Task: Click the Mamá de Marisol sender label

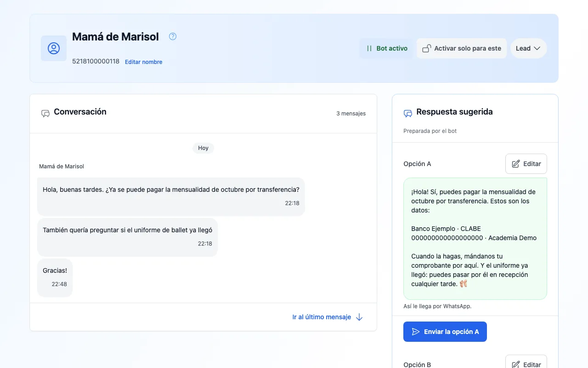Action: coord(62,167)
